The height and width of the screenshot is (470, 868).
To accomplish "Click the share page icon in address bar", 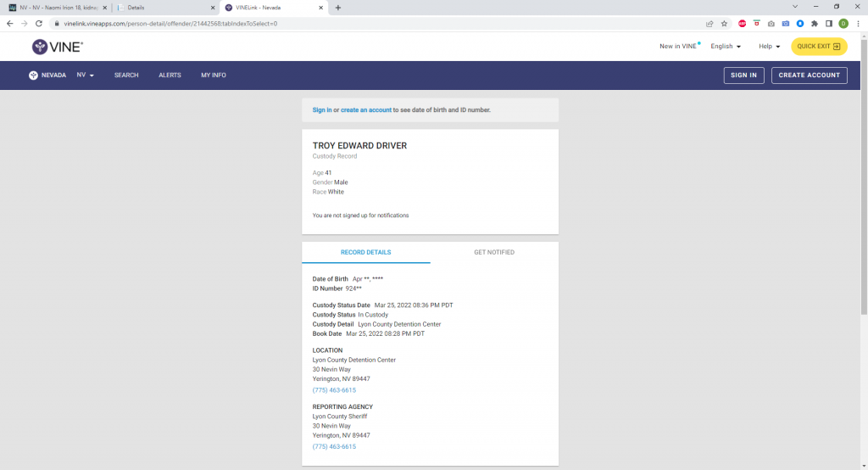I will (709, 24).
